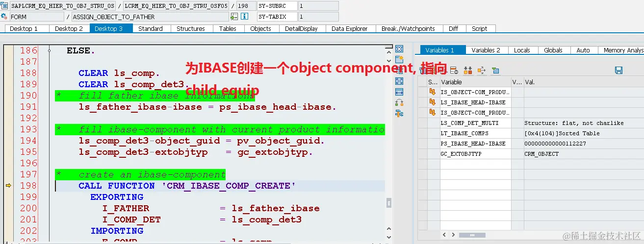Screen dimensions: 644x244
Task: Click the orange double-arrow icon in the Variables toolbar
Action: tap(467, 71)
